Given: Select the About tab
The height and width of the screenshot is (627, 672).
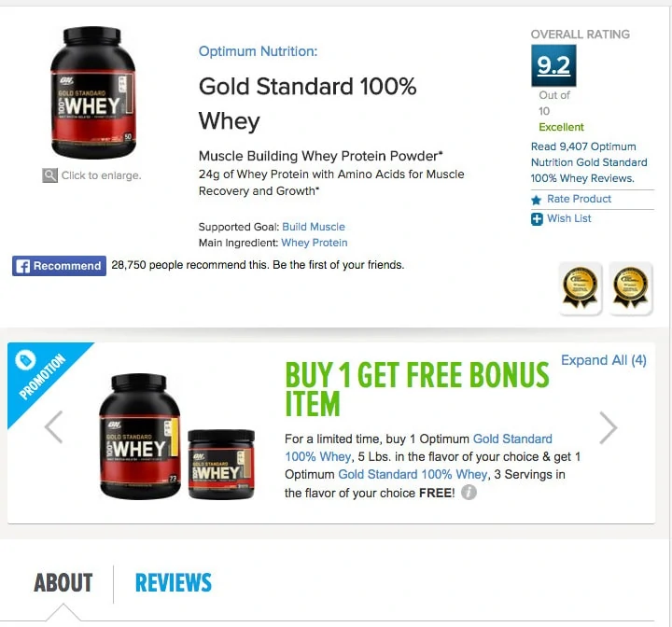Looking at the screenshot, I should [63, 583].
